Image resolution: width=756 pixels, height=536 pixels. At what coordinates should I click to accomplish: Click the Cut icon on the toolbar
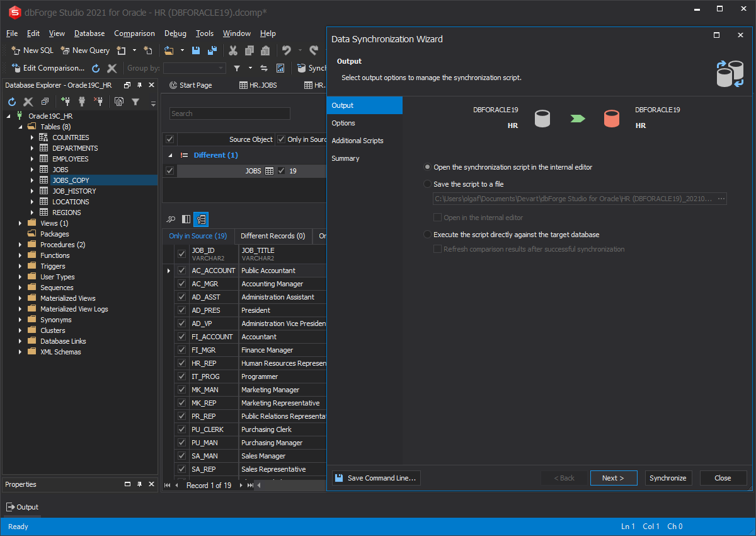pyautogui.click(x=232, y=50)
